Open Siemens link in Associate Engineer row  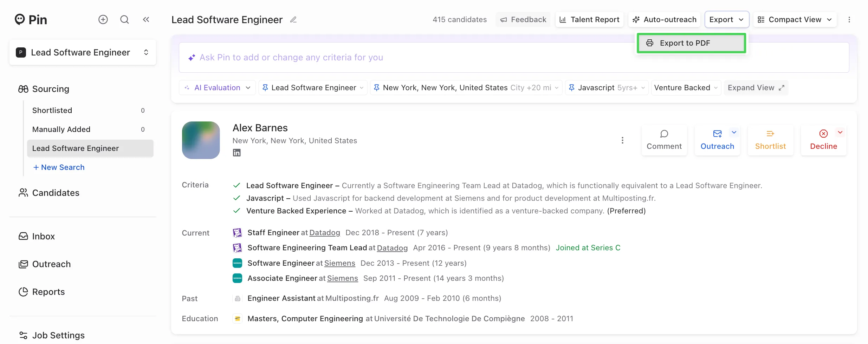[343, 278]
